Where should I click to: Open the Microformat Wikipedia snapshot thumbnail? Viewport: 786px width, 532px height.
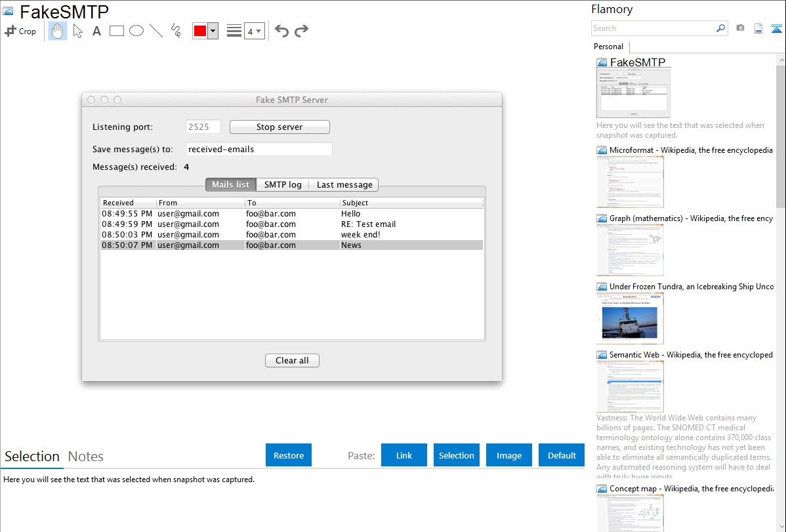pyautogui.click(x=630, y=182)
